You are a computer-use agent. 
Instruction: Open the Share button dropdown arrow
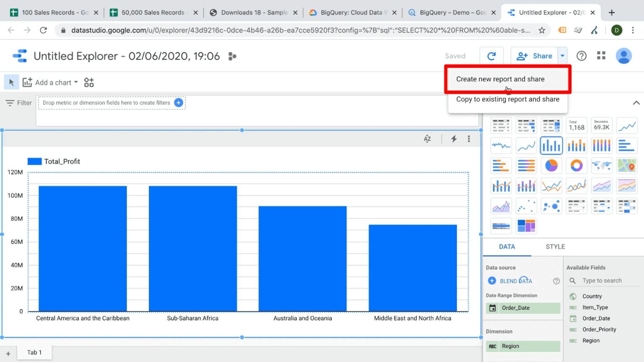[x=562, y=55]
